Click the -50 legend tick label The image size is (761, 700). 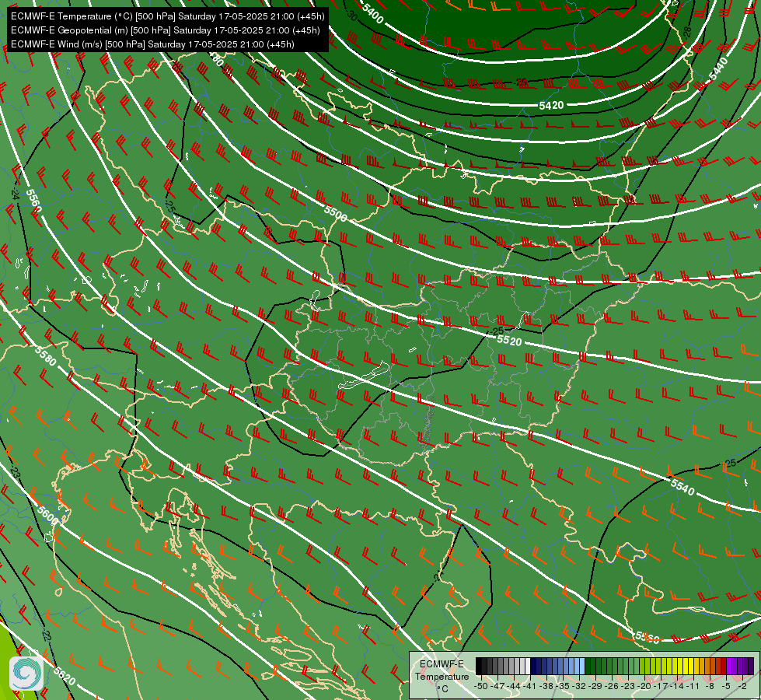tap(481, 687)
